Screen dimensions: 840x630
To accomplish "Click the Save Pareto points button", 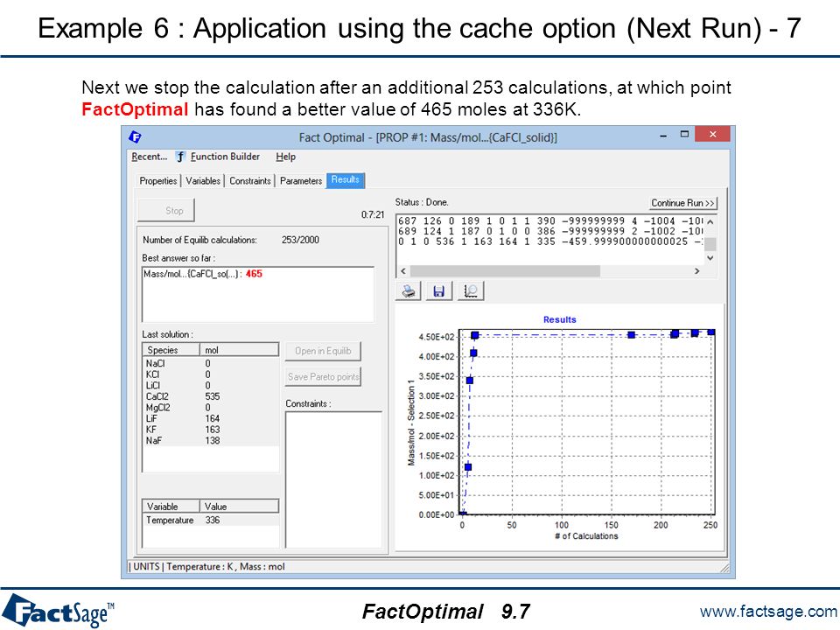I will click(323, 376).
